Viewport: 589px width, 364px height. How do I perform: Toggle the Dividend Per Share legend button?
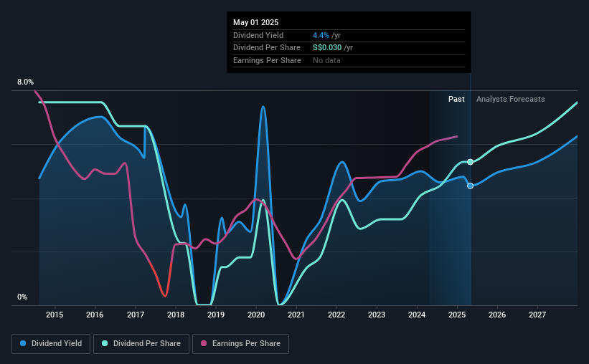pyautogui.click(x=141, y=344)
